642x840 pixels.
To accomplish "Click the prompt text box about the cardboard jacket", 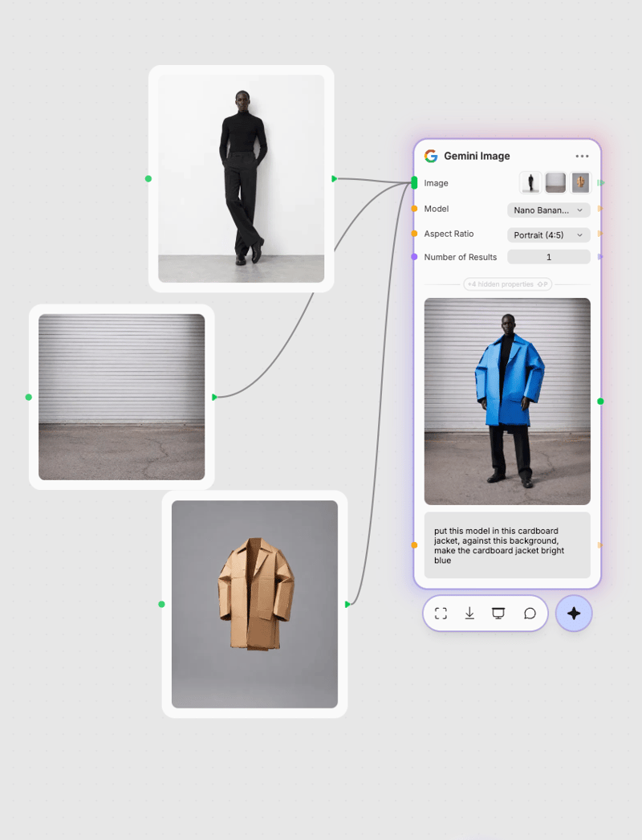I will point(508,545).
